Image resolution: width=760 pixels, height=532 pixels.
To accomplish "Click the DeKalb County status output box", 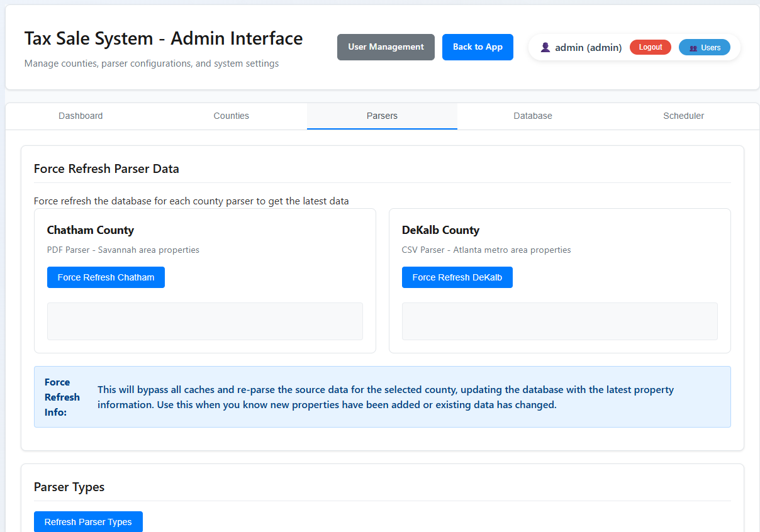I will (559, 321).
